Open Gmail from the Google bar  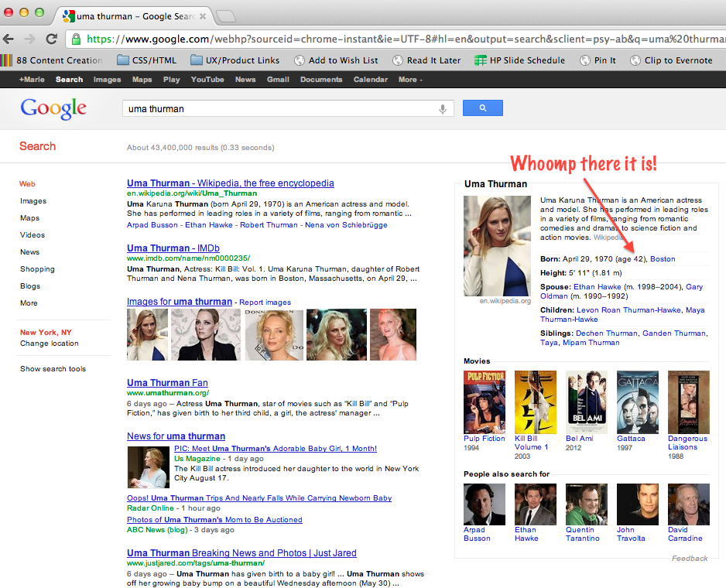[x=278, y=80]
